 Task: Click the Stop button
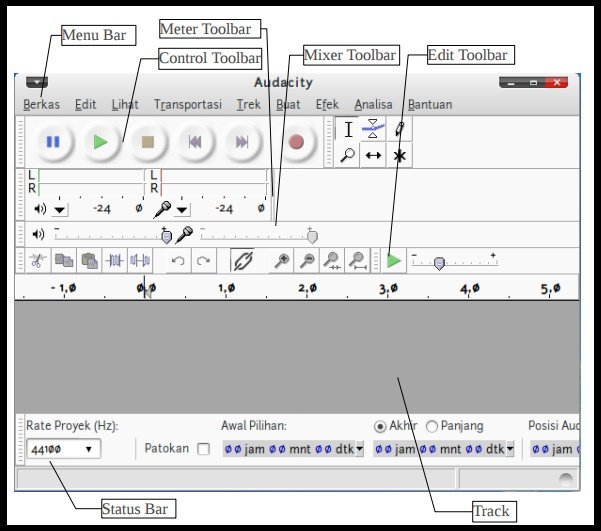pyautogui.click(x=148, y=142)
